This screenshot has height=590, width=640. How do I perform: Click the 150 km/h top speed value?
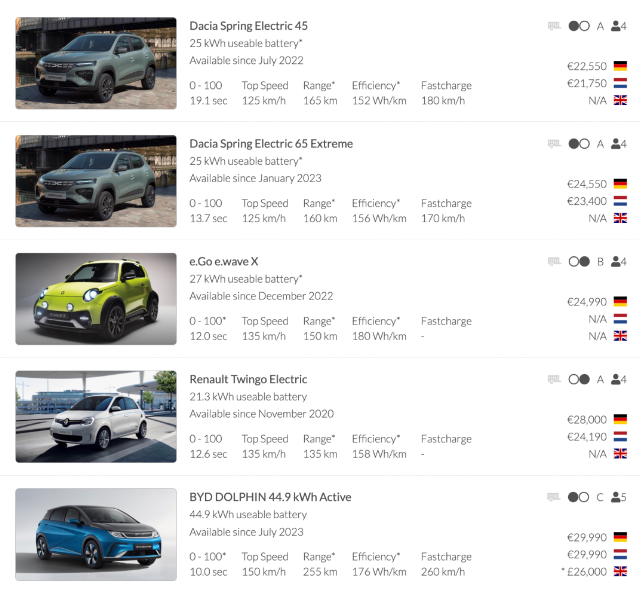pyautogui.click(x=264, y=572)
